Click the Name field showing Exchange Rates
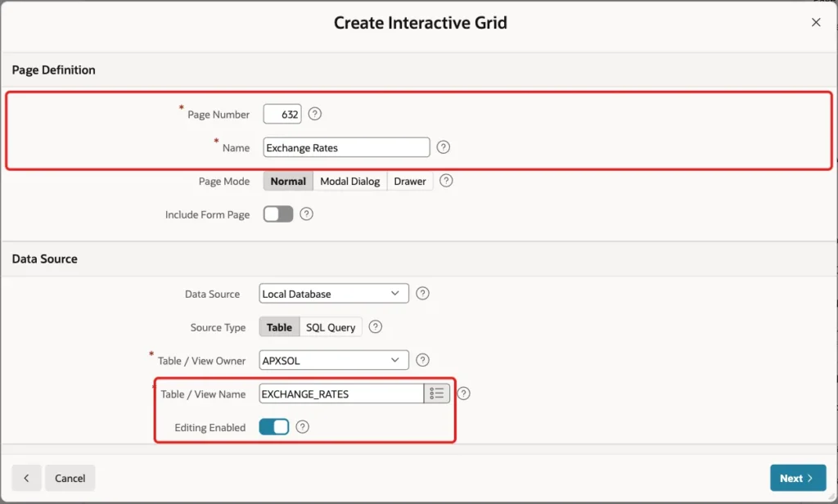 (x=346, y=147)
